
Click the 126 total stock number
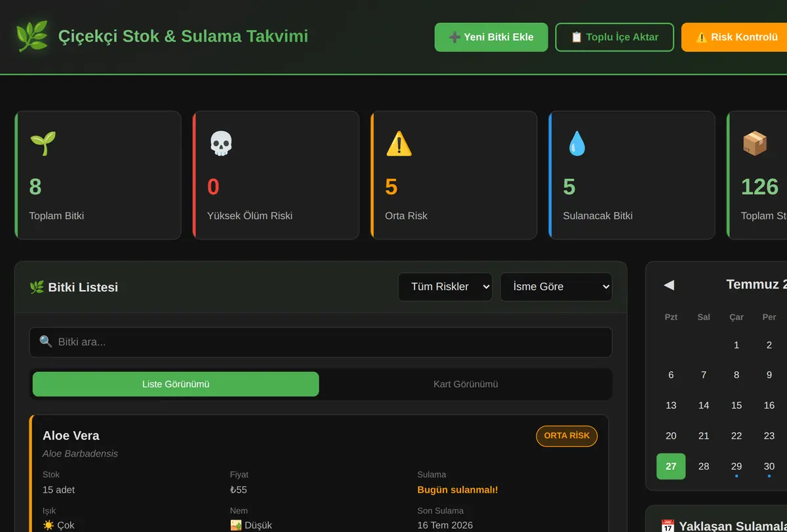pos(759,187)
